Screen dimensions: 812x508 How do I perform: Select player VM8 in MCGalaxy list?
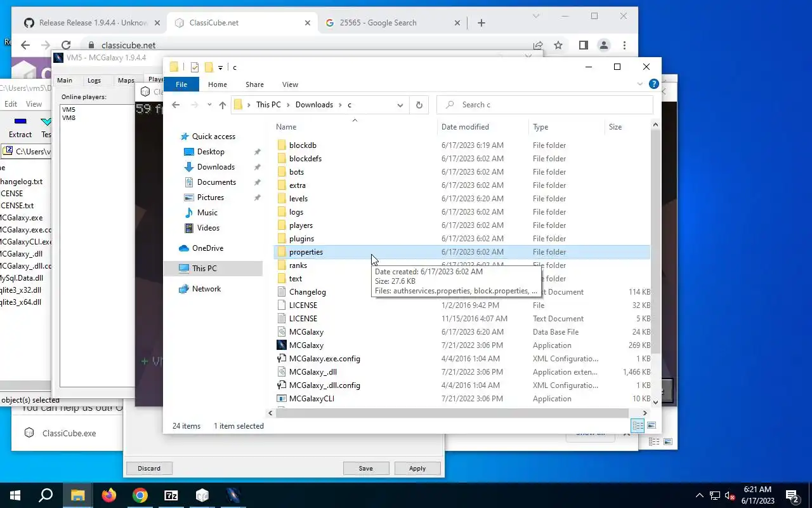[x=69, y=117]
